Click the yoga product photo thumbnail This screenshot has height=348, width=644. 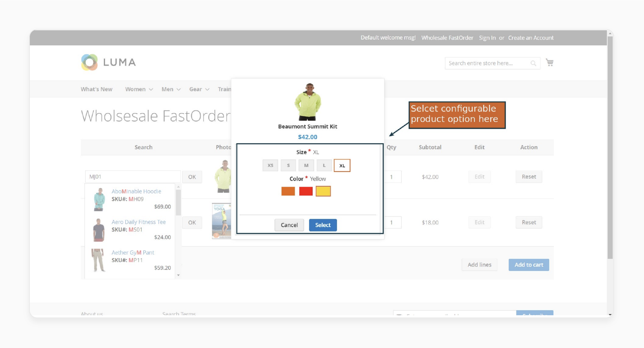click(222, 221)
